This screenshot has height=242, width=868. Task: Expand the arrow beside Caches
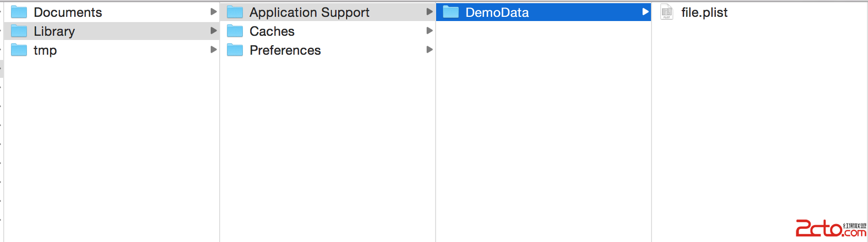click(x=429, y=31)
